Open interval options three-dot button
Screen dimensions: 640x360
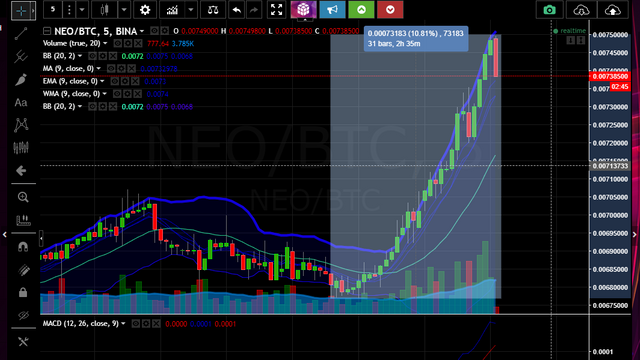(69, 10)
